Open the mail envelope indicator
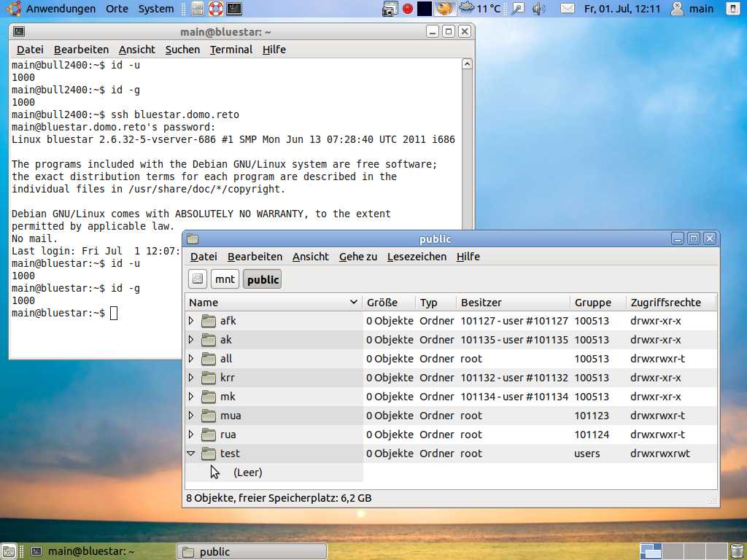This screenshot has width=747, height=560. [x=568, y=9]
